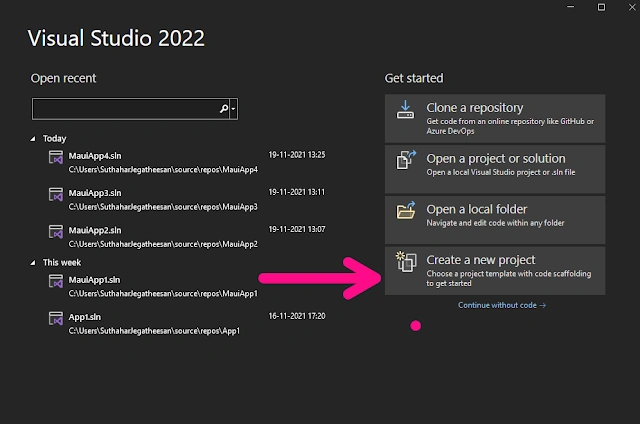The height and width of the screenshot is (424, 640).
Task: Maximize the Visual Studio 2022 window
Action: tap(601, 7)
